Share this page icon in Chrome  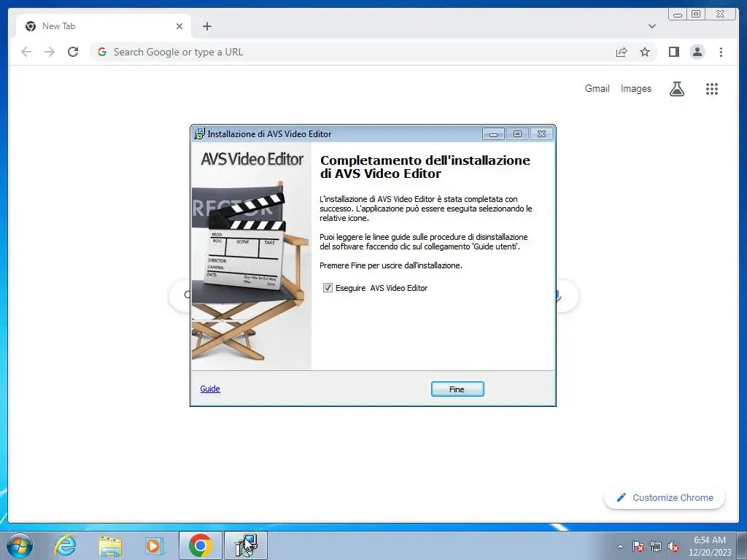[x=622, y=52]
